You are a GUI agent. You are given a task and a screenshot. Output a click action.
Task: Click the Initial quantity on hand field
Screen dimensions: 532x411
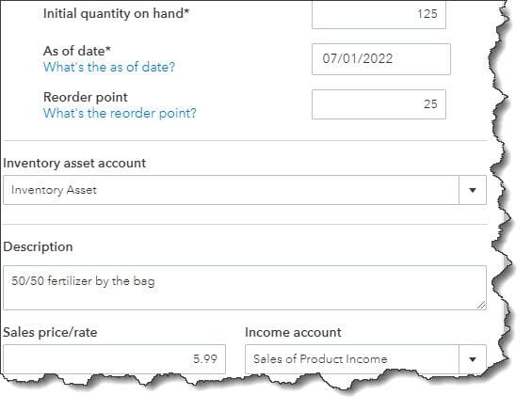tap(379, 14)
